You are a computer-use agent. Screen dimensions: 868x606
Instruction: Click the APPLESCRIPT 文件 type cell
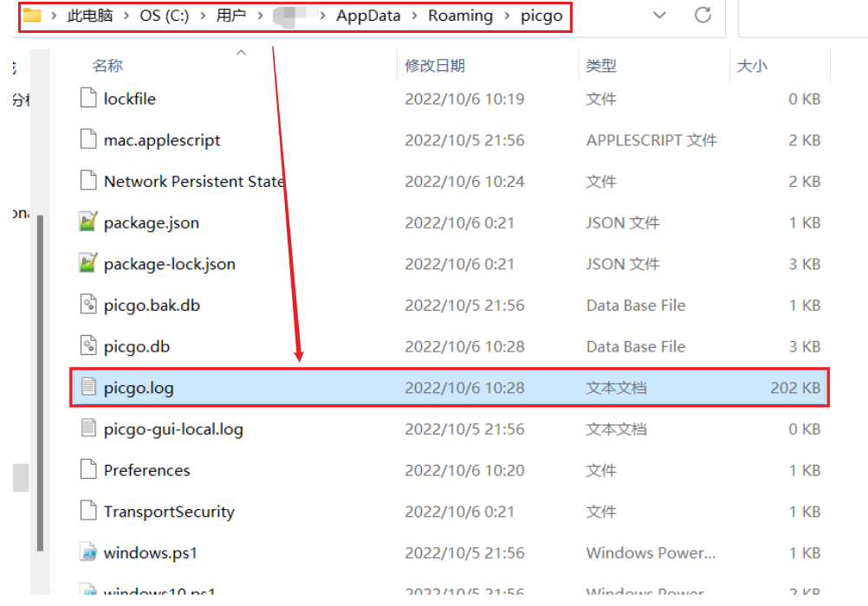click(x=651, y=140)
